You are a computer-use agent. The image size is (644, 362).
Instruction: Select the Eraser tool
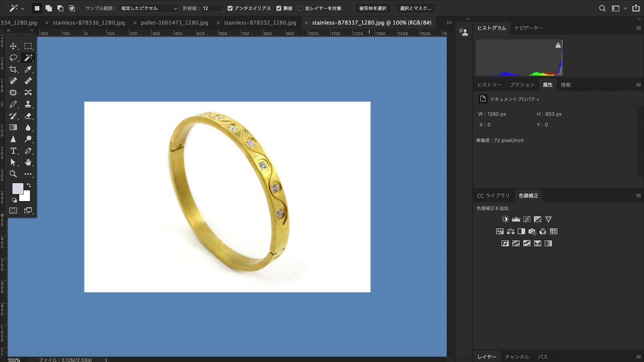point(28,116)
